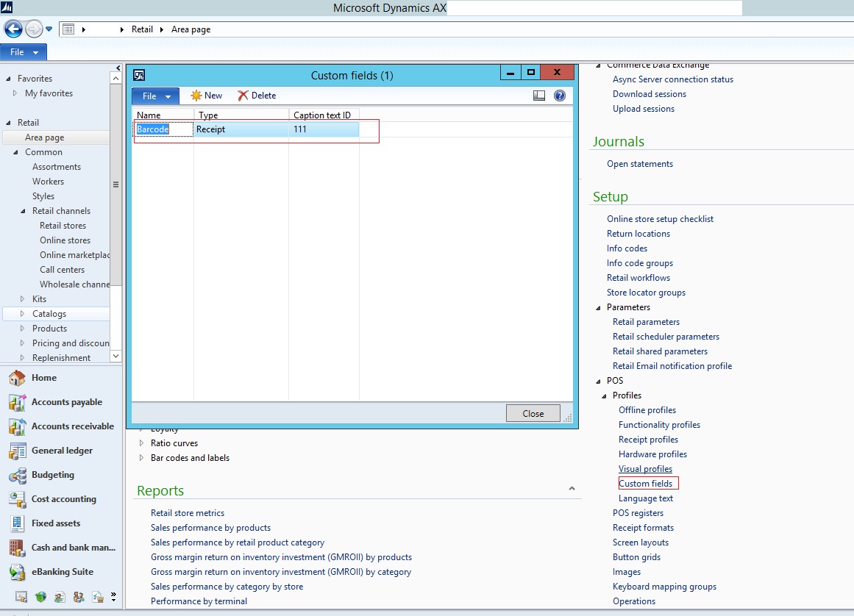Open the Home module icon

point(18,378)
